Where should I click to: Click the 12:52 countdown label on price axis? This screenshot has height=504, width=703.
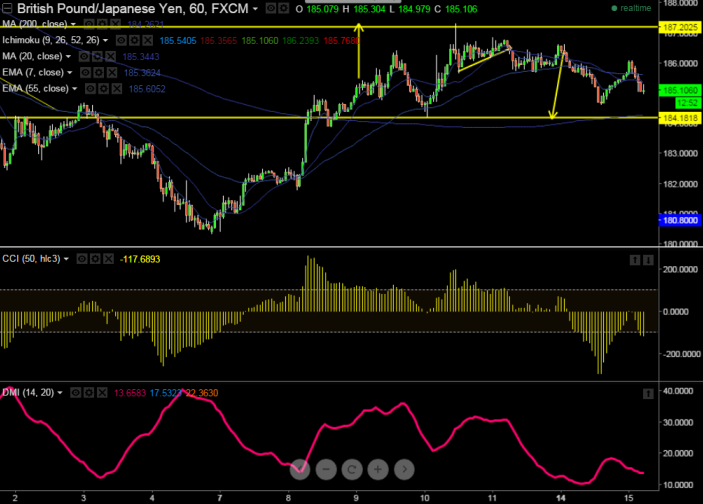688,103
